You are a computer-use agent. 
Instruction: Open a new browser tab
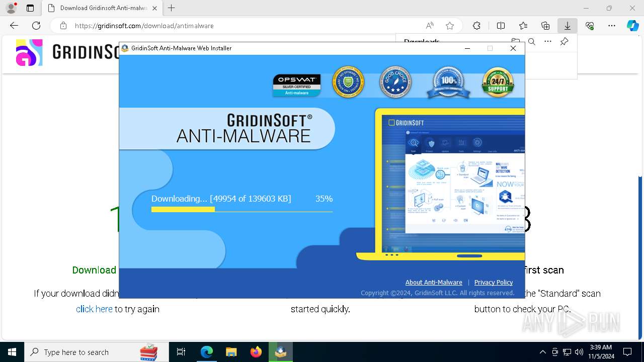171,8
